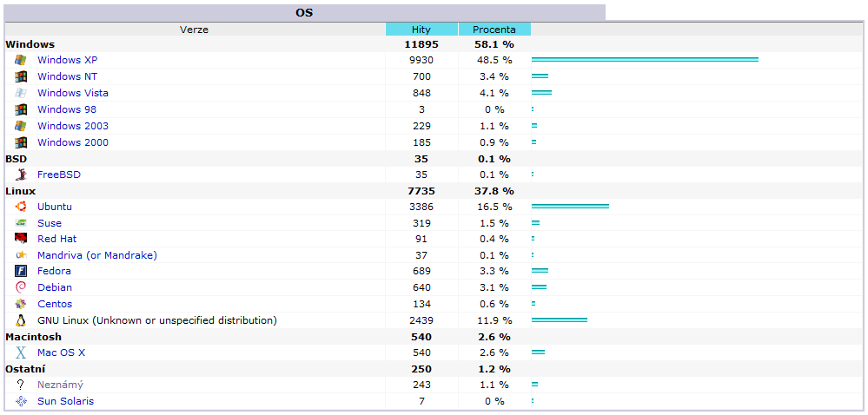Follow the Ubuntu link
This screenshot has width=868, height=415.
pos(55,207)
